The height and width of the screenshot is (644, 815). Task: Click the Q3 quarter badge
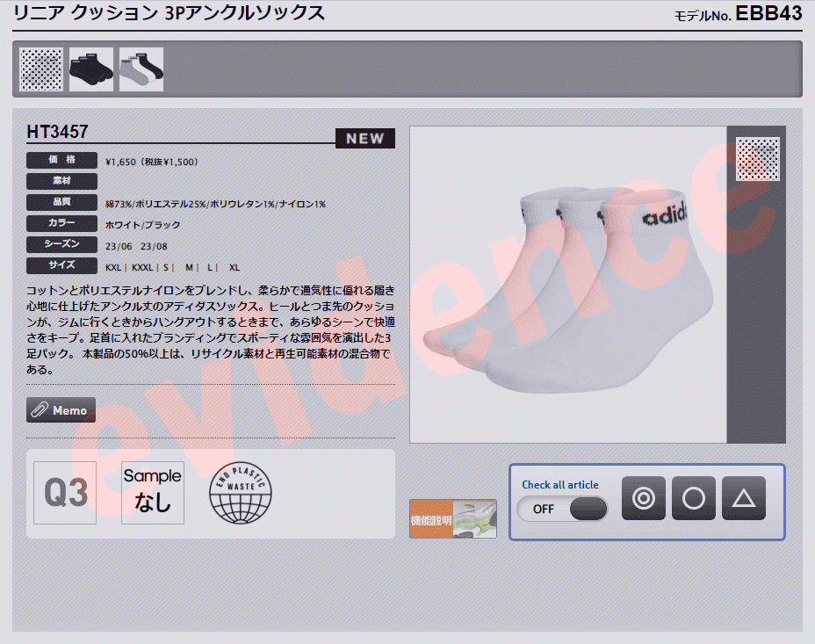click(64, 494)
